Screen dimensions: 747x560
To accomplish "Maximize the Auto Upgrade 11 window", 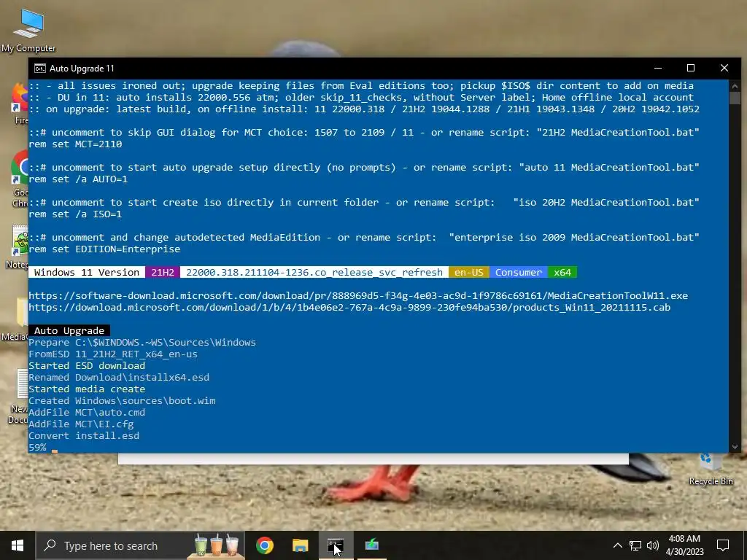I will [x=691, y=68].
